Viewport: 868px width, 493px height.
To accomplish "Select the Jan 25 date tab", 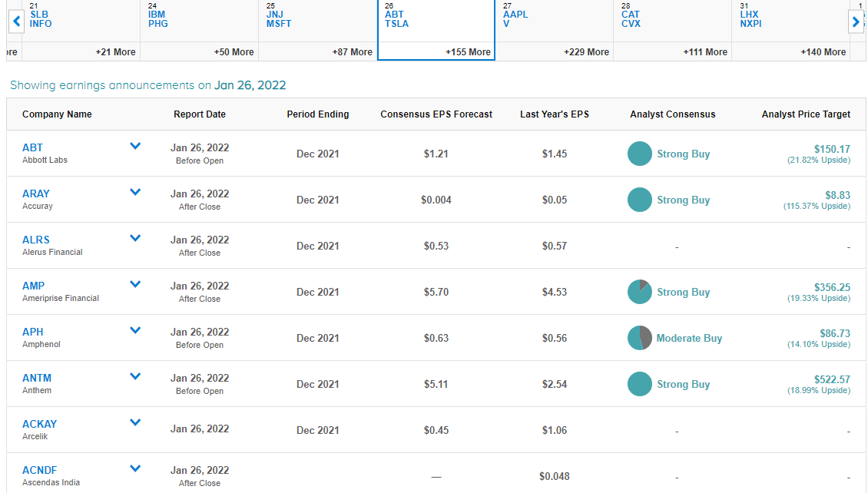I will point(318,30).
